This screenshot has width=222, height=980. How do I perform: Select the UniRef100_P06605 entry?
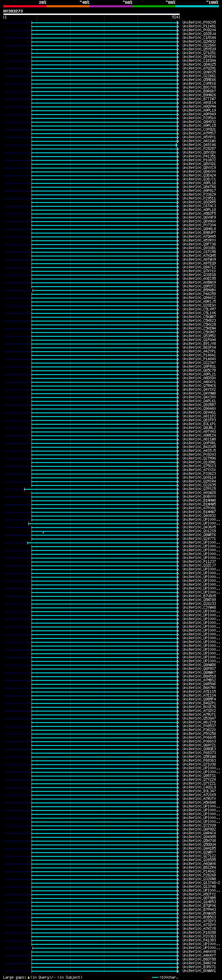199,737
